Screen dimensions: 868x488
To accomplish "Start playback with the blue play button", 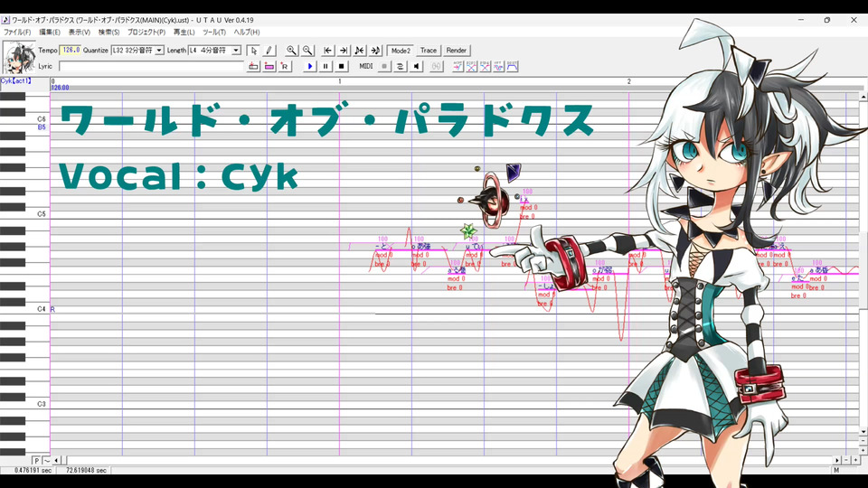I will tap(309, 66).
